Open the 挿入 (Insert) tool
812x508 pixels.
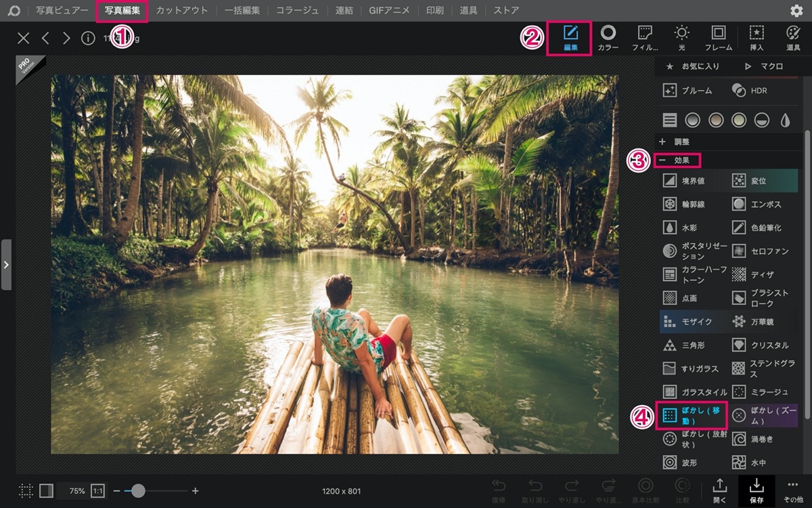pos(757,38)
